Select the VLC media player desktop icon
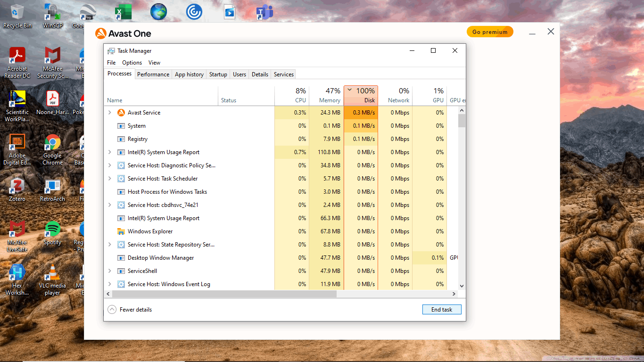This screenshot has height=362, width=644. (52, 280)
